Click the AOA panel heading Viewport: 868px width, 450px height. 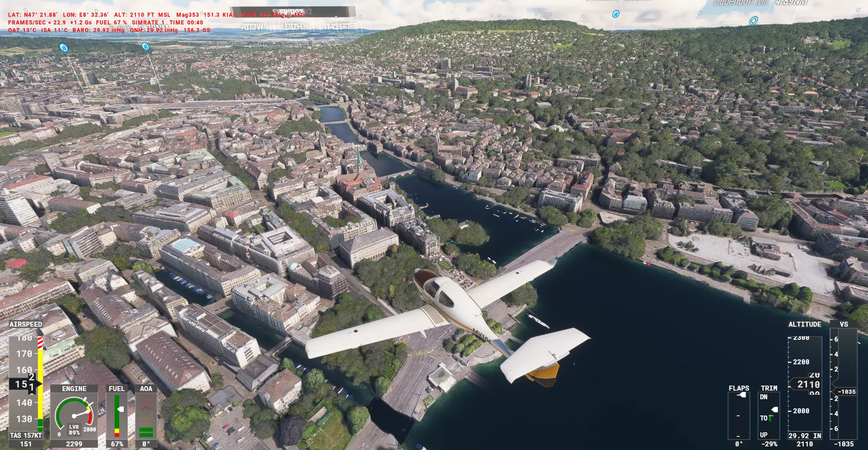[146, 389]
